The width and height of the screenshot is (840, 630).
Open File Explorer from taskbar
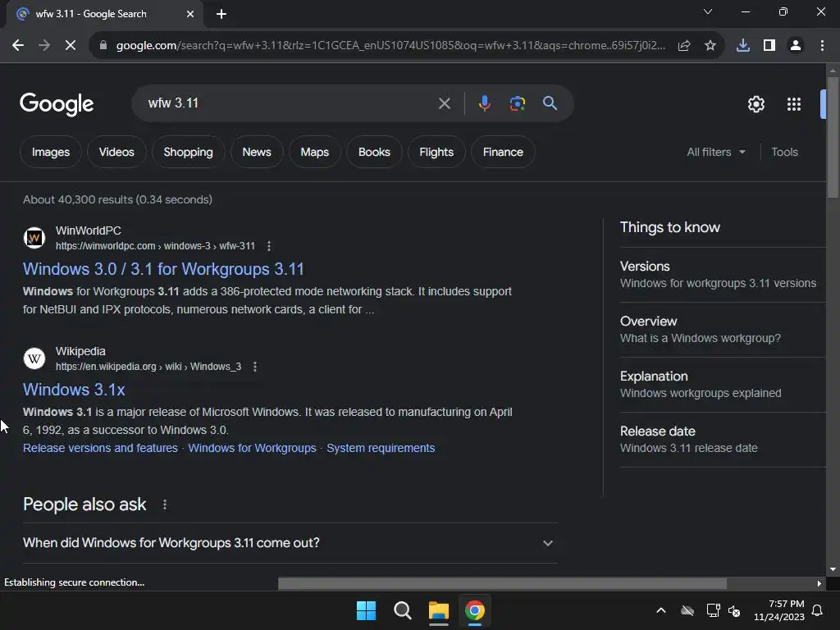pos(438,610)
